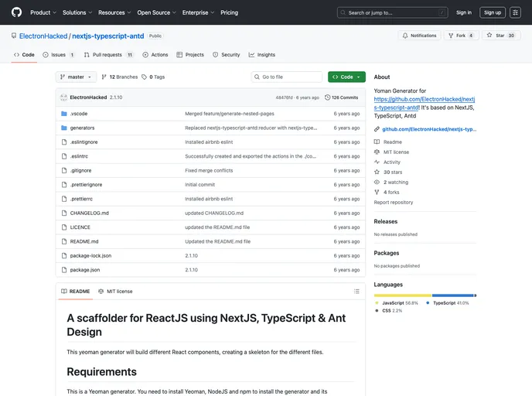Open the .vscode folder icon

(x=63, y=114)
